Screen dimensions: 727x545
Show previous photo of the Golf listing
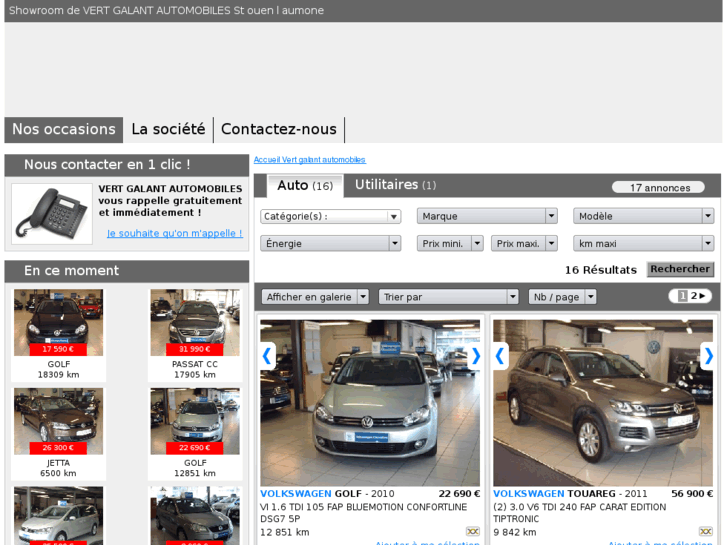coord(267,355)
